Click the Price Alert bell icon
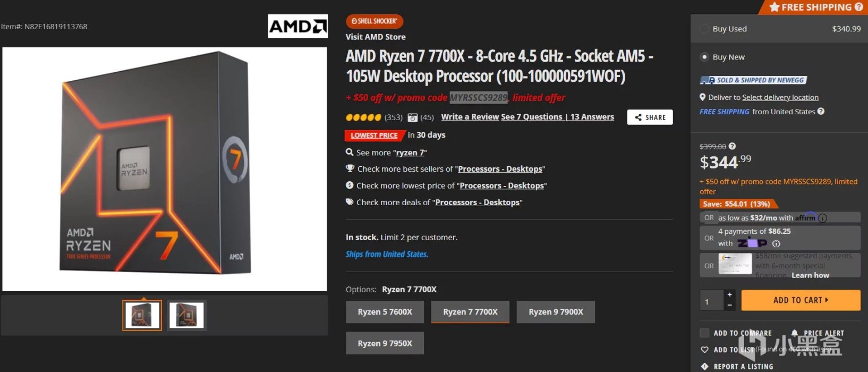Screen dimensions: 868x372 795,333
